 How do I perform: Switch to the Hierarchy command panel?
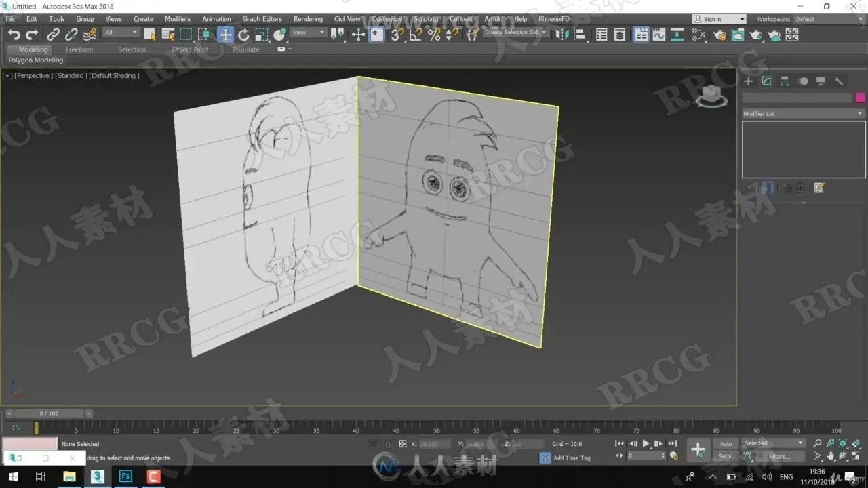pos(785,81)
